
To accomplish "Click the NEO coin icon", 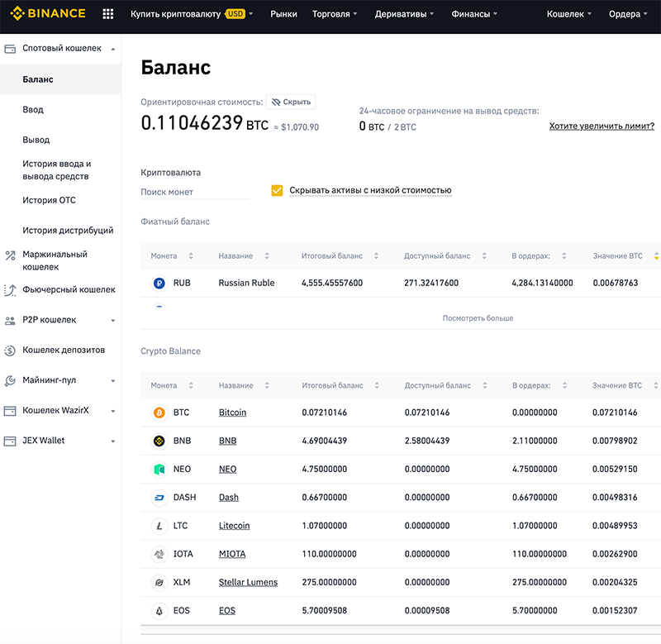I will [x=159, y=469].
